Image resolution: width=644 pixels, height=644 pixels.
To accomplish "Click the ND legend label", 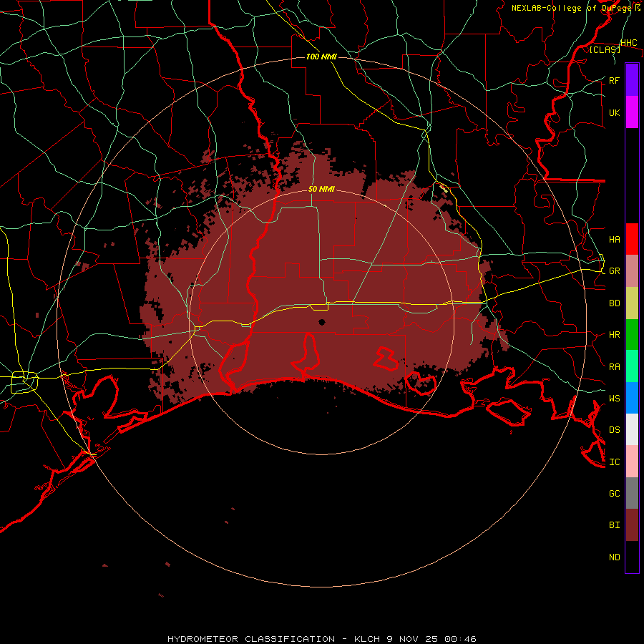I will (x=614, y=557).
